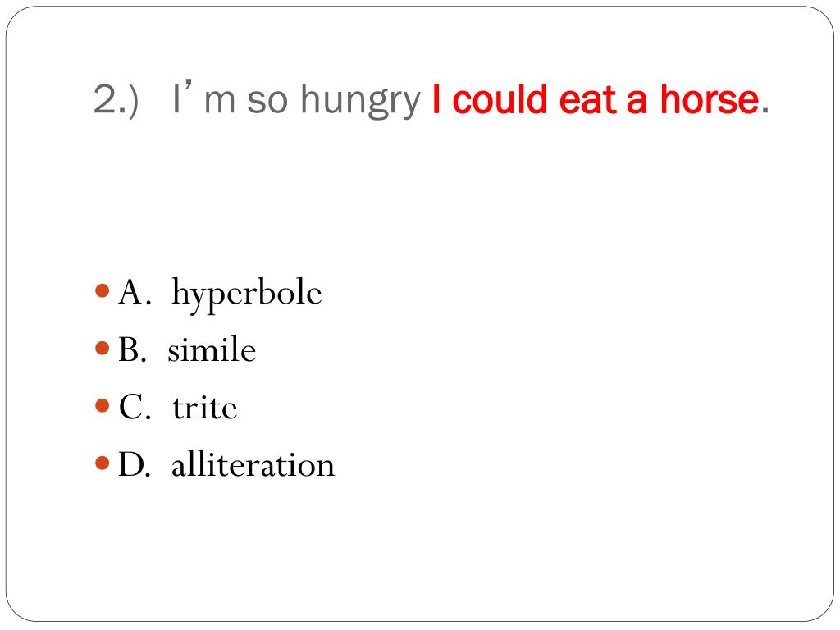Select the word hyperbole in answer A
This screenshot has width=840, height=630.
[246, 294]
